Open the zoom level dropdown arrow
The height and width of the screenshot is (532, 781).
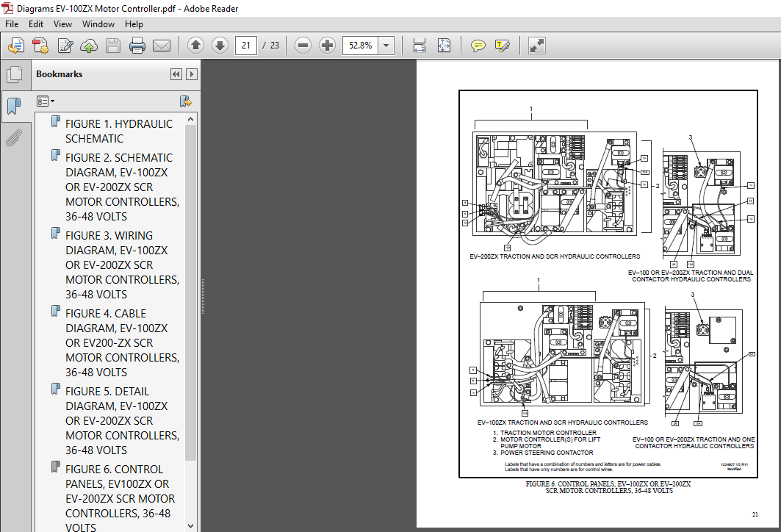[386, 46]
